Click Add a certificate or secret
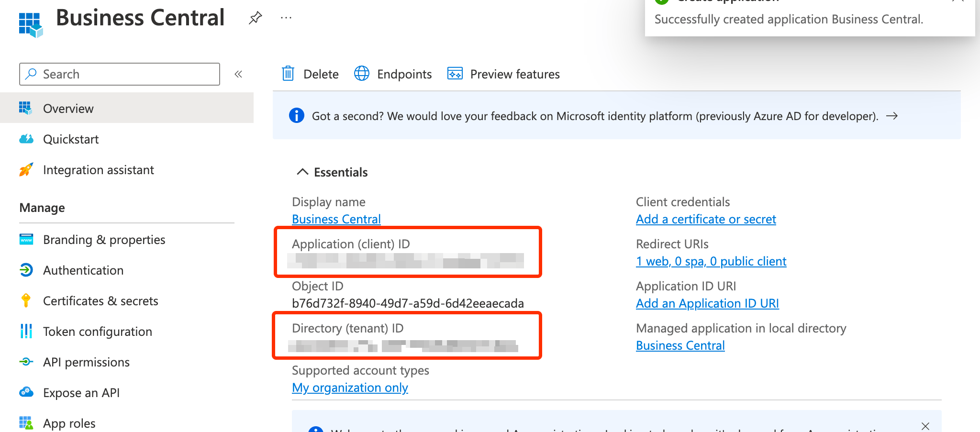Screen dimensions: 980x432 click(x=706, y=219)
